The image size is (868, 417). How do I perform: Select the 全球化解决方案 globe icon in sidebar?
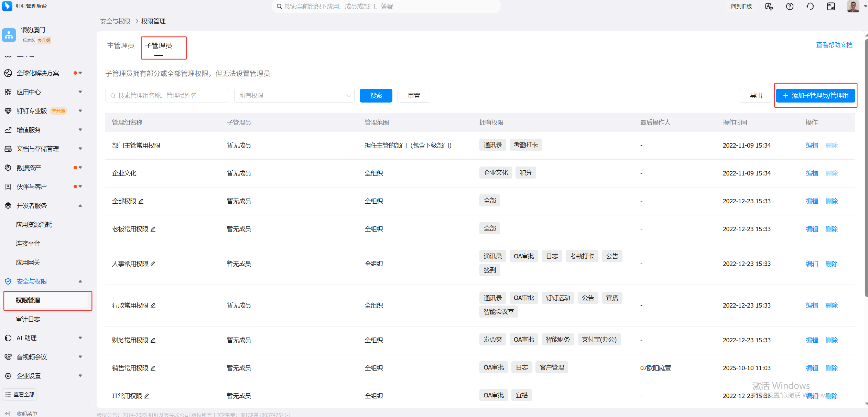tap(8, 73)
